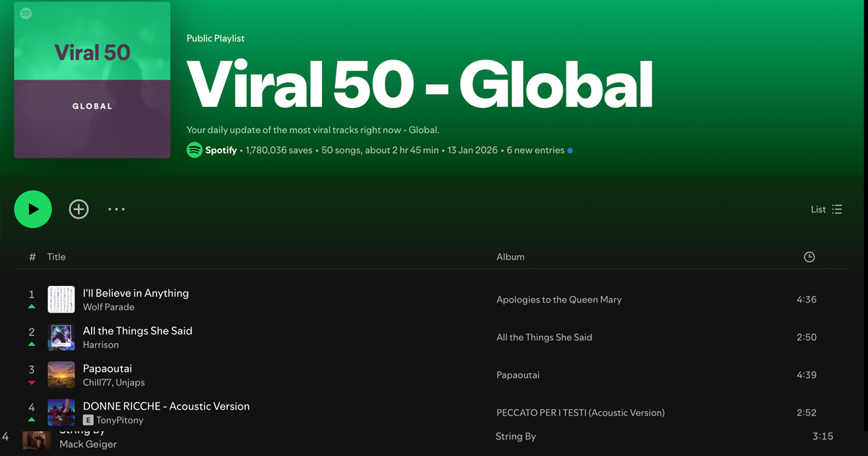Open the All the Things She Said album link
Screen dimensions: 868x456
coord(544,337)
